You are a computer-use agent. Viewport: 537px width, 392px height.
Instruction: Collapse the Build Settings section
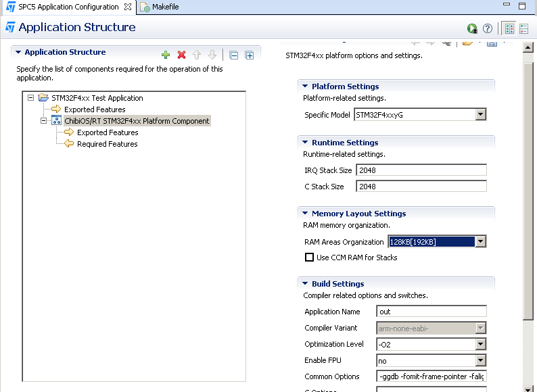pos(305,283)
